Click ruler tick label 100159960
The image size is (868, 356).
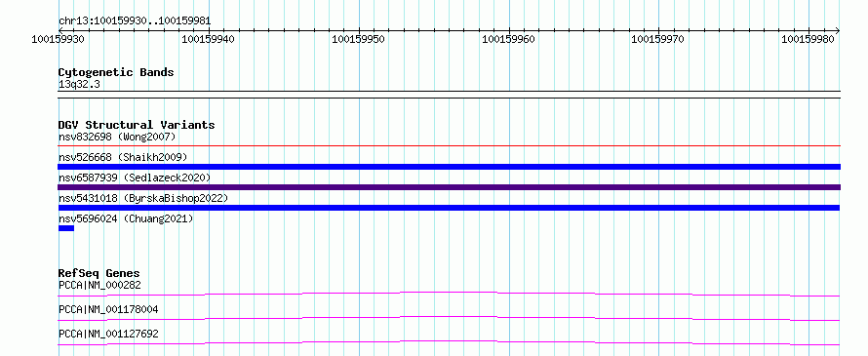pyautogui.click(x=508, y=39)
